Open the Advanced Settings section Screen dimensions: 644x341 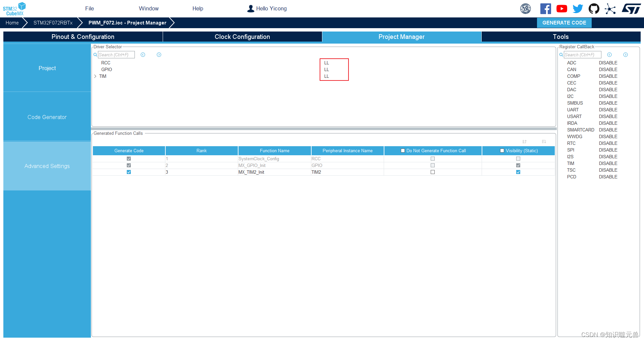pyautogui.click(x=47, y=166)
